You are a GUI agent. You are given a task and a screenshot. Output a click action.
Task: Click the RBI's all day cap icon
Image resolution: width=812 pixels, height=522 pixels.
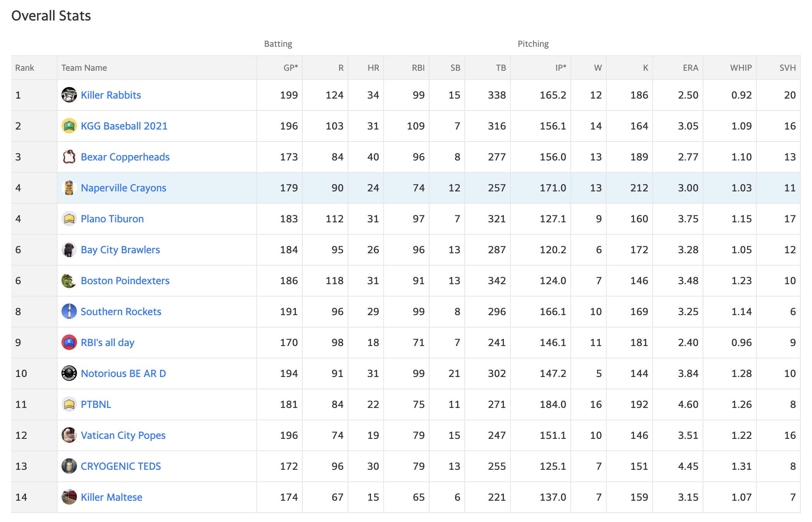click(x=69, y=342)
